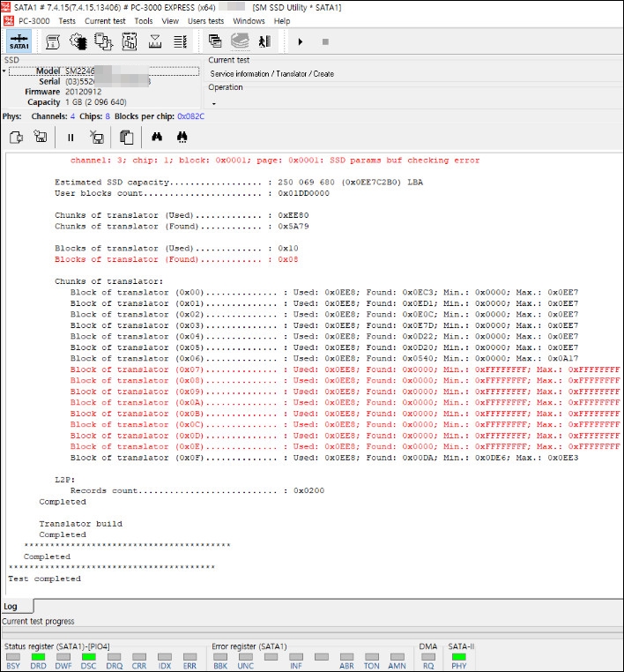This screenshot has height=672, width=624.
Task: Open the circuit board layout icon
Action: pyautogui.click(x=130, y=41)
